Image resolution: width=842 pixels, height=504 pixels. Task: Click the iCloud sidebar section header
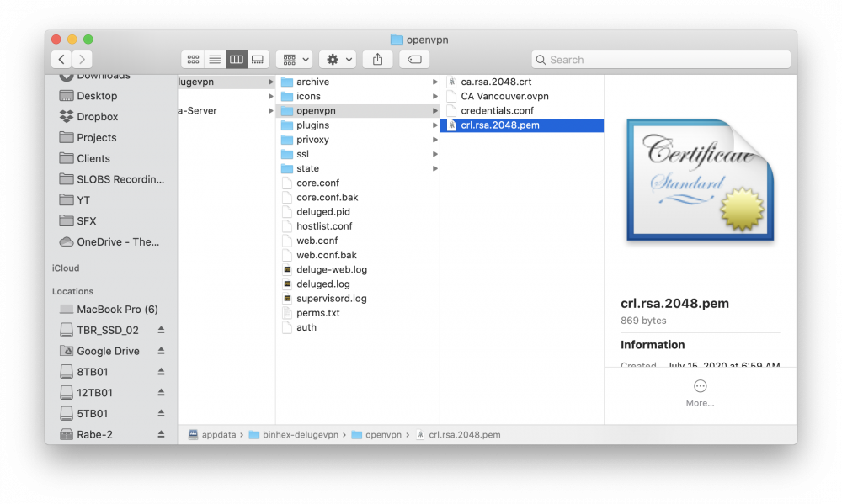point(66,268)
